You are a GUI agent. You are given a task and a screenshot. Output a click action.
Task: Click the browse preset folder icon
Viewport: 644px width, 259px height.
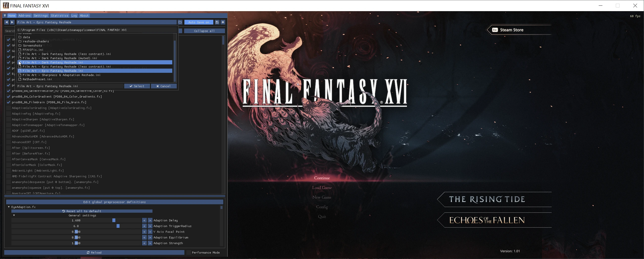[x=180, y=22]
